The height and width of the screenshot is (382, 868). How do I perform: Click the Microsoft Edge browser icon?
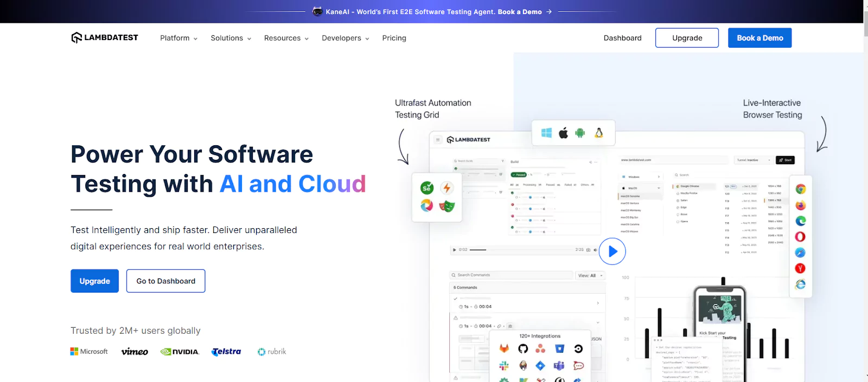click(800, 221)
